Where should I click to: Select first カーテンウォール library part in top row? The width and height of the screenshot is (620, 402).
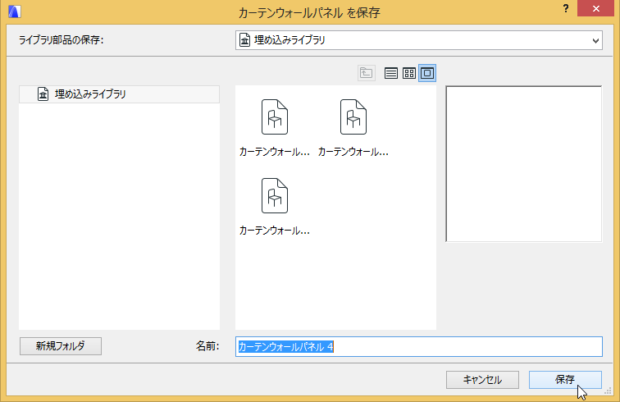pos(274,127)
